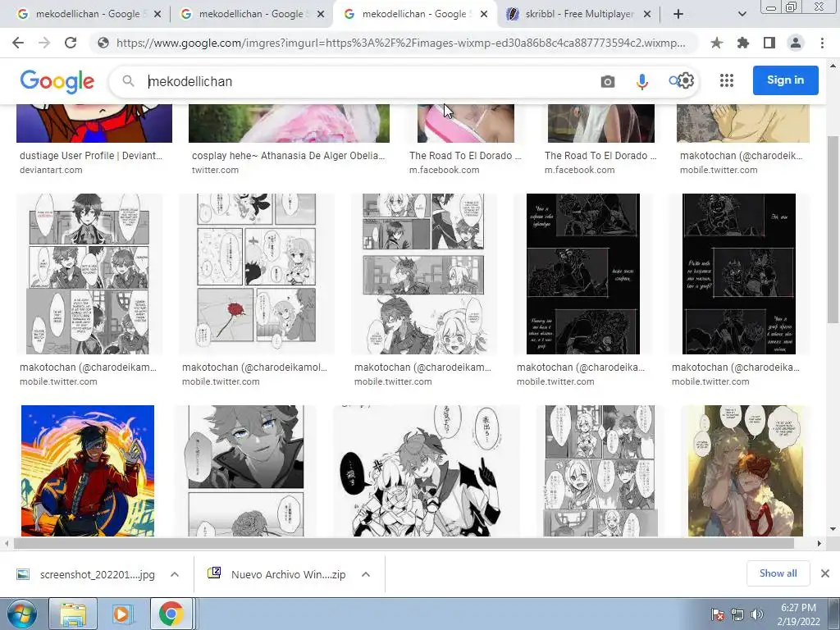Open downloaded Nuevo Archivo Win zip

click(276, 574)
